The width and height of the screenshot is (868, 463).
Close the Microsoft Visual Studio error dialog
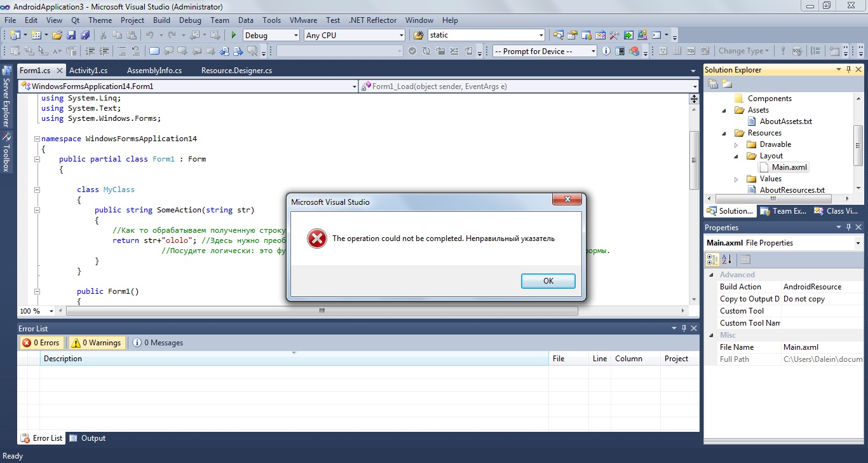click(x=567, y=200)
